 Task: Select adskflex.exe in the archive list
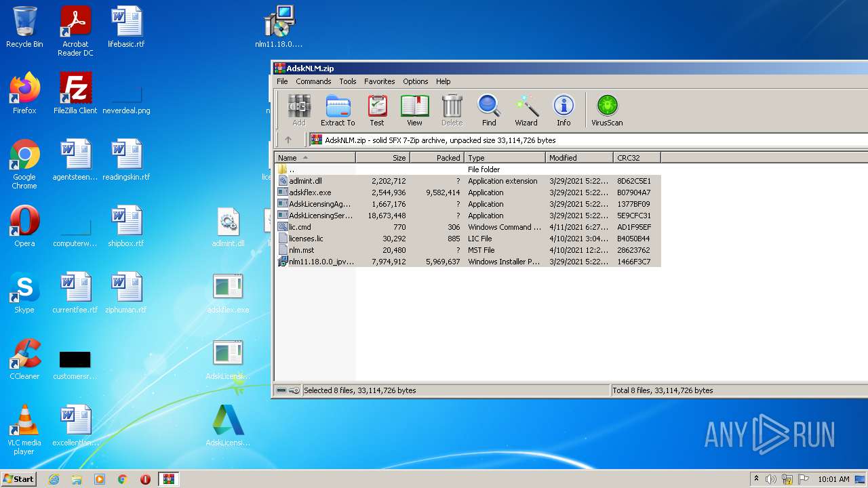click(468, 192)
